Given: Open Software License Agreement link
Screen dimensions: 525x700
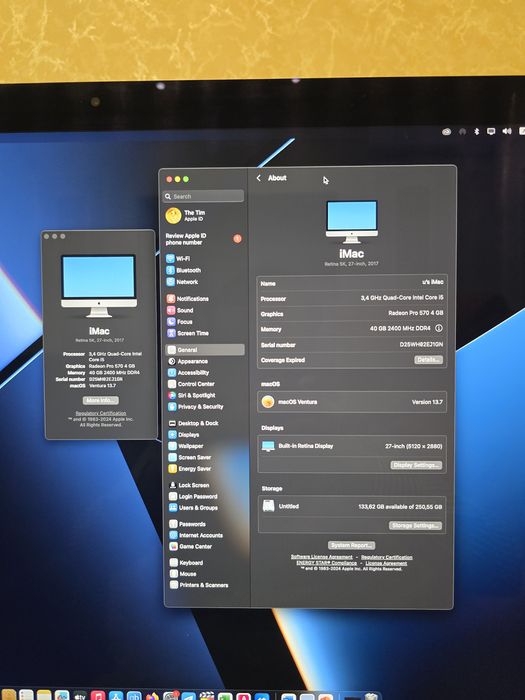Looking at the screenshot, I should point(321,557).
